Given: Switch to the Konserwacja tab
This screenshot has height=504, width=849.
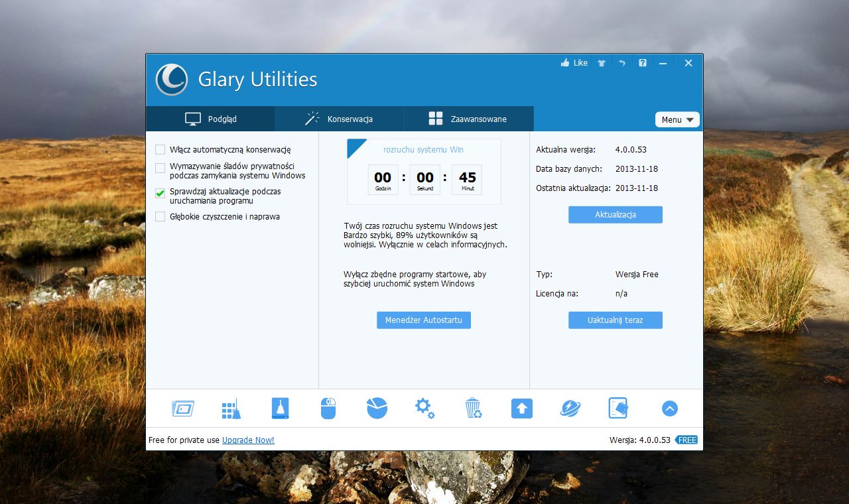Looking at the screenshot, I should tap(339, 119).
